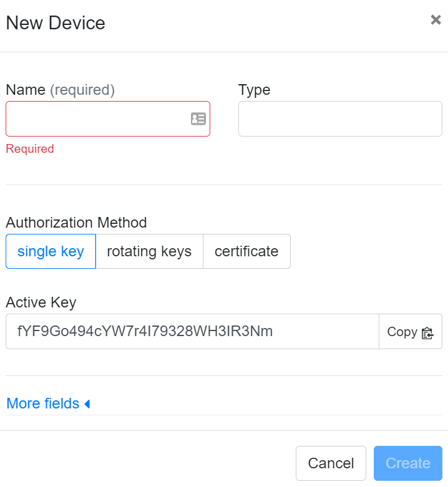The image size is (448, 487).
Task: Click the Name (required) label
Action: click(x=60, y=90)
